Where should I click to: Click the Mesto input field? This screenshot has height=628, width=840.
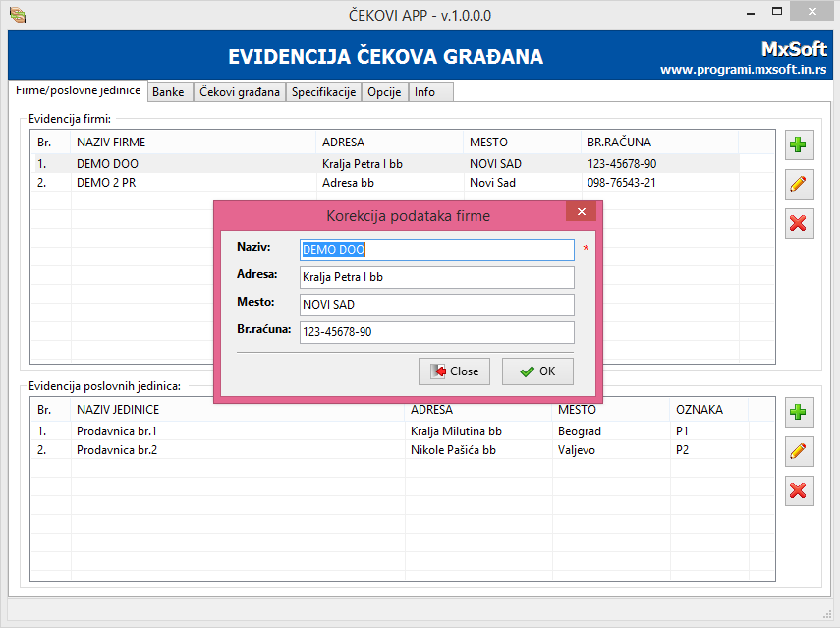[x=436, y=305]
